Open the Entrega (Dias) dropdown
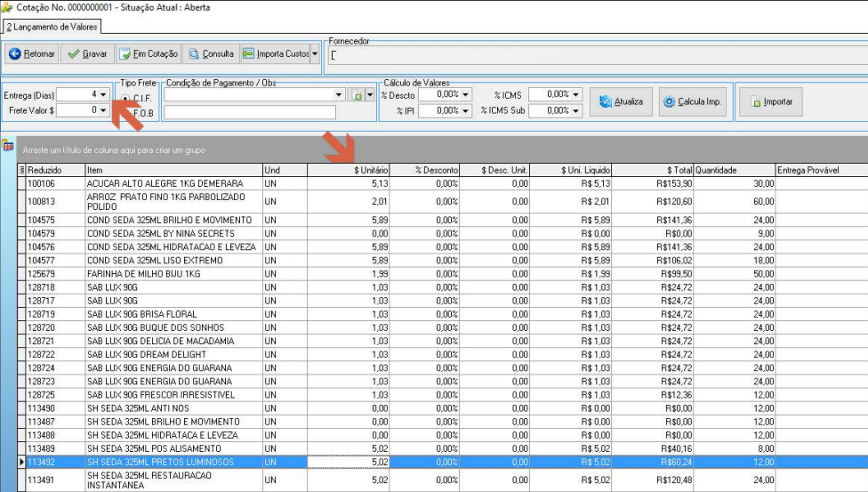The width and height of the screenshot is (868, 492). [103, 94]
